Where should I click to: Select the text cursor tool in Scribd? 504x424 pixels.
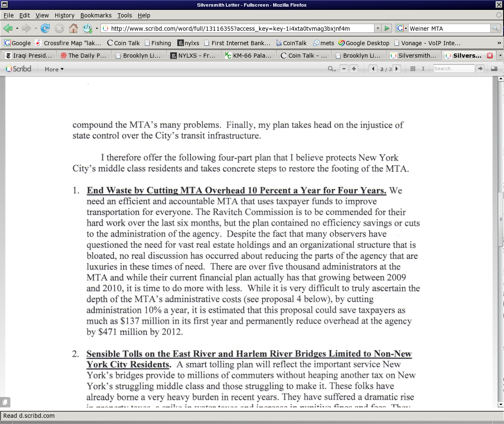pyautogui.click(x=423, y=69)
